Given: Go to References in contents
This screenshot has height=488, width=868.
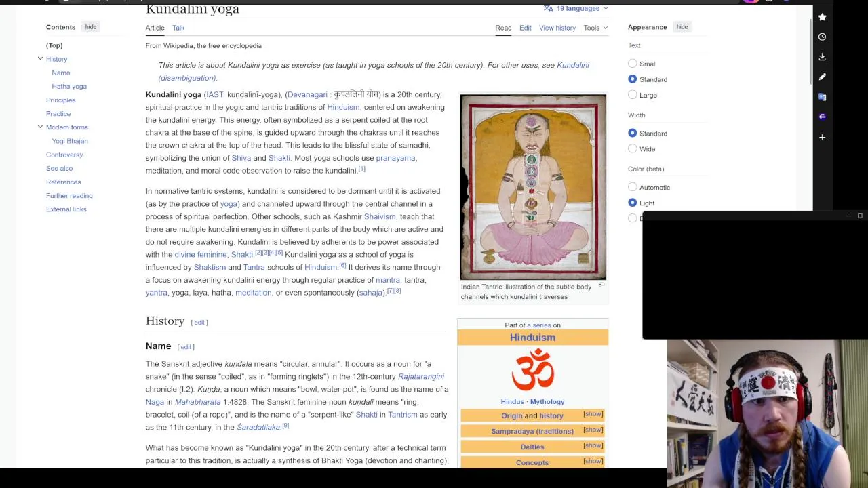Looking at the screenshot, I should coord(63,182).
